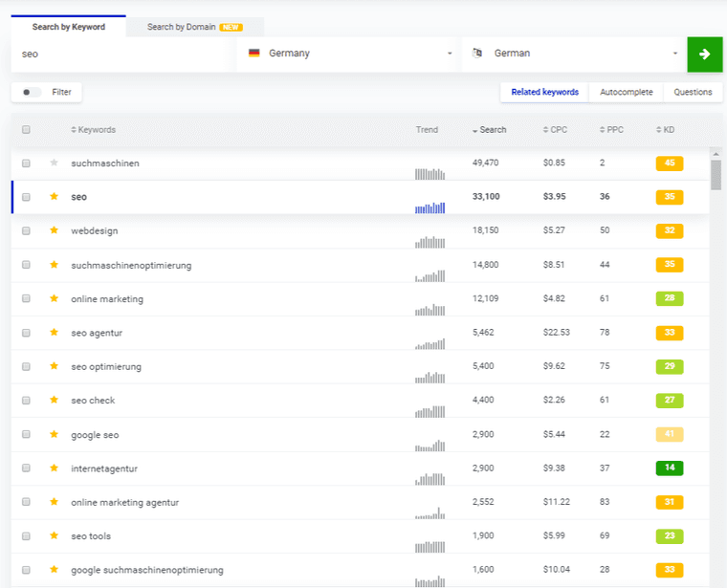Click the internetagentur star icon
Viewport: 727px width, 588px height.
tap(54, 468)
